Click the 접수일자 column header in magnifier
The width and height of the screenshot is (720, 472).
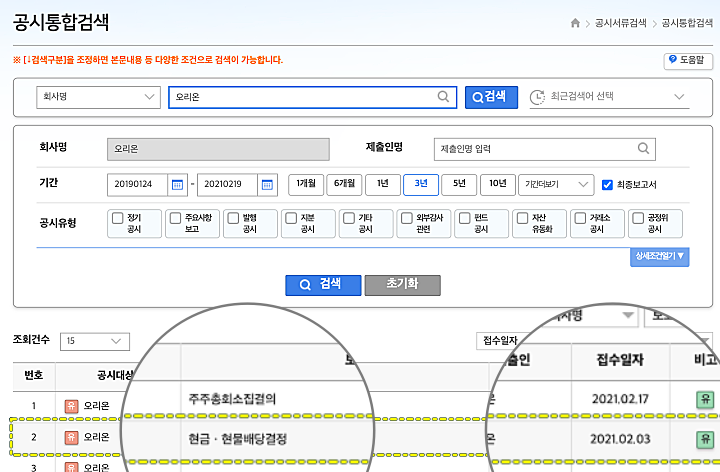pos(620,360)
